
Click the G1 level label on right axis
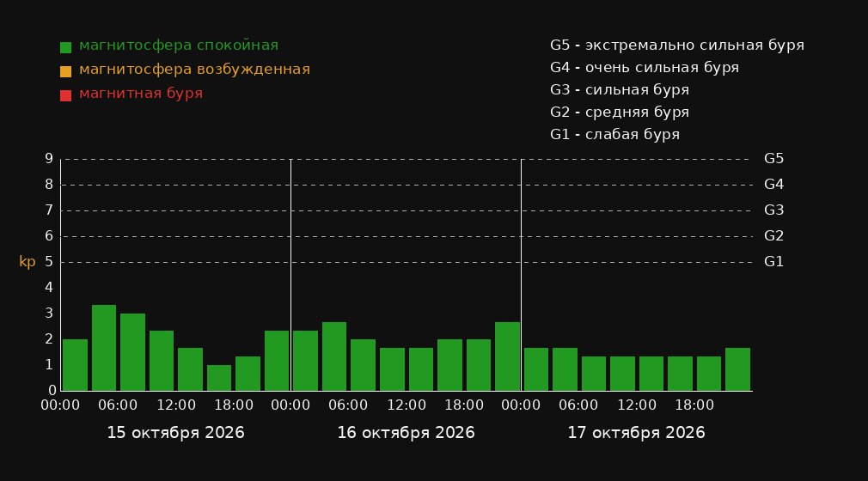click(x=773, y=262)
